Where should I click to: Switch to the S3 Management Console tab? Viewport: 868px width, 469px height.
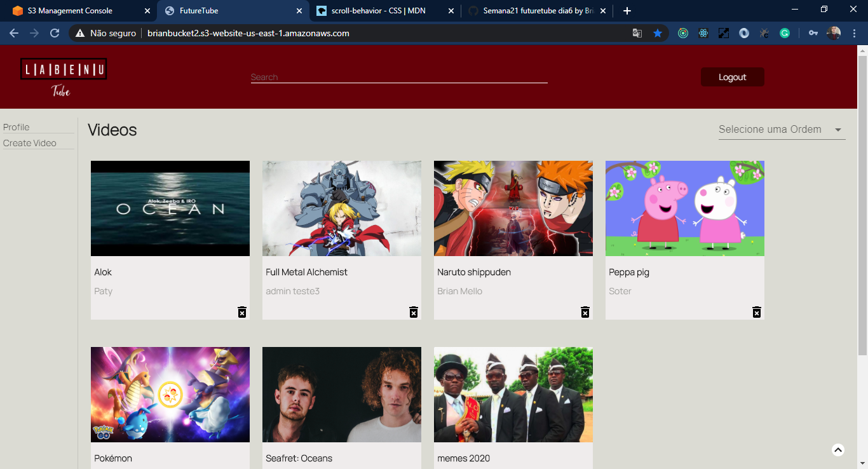(x=79, y=11)
